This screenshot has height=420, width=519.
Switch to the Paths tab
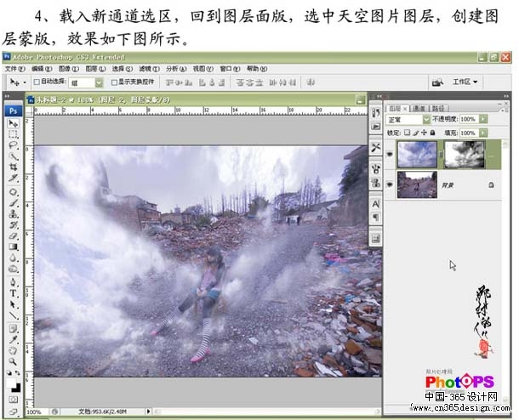coord(438,108)
